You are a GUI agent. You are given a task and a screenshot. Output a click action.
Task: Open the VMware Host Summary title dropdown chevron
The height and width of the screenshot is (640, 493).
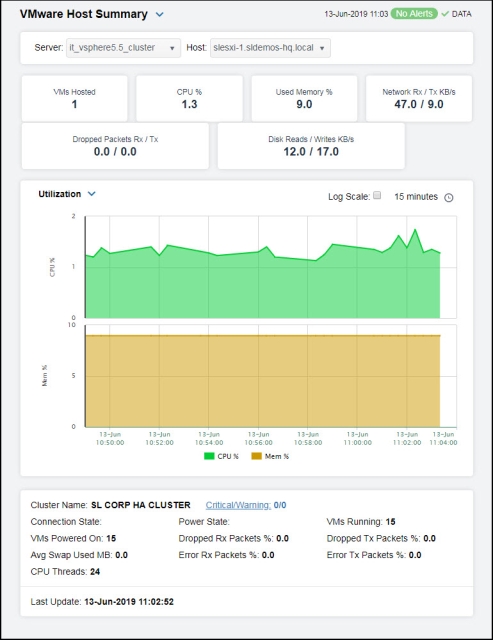(x=160, y=14)
